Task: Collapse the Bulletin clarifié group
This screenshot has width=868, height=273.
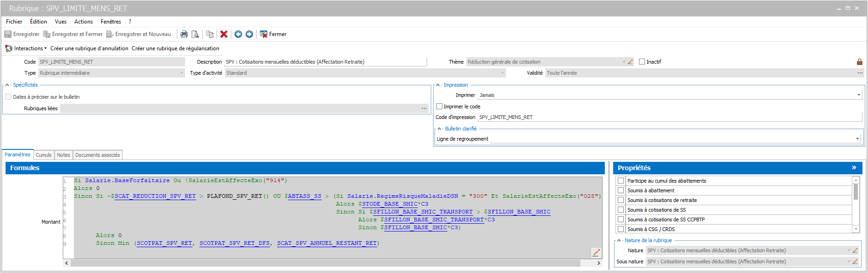Action: pos(439,129)
